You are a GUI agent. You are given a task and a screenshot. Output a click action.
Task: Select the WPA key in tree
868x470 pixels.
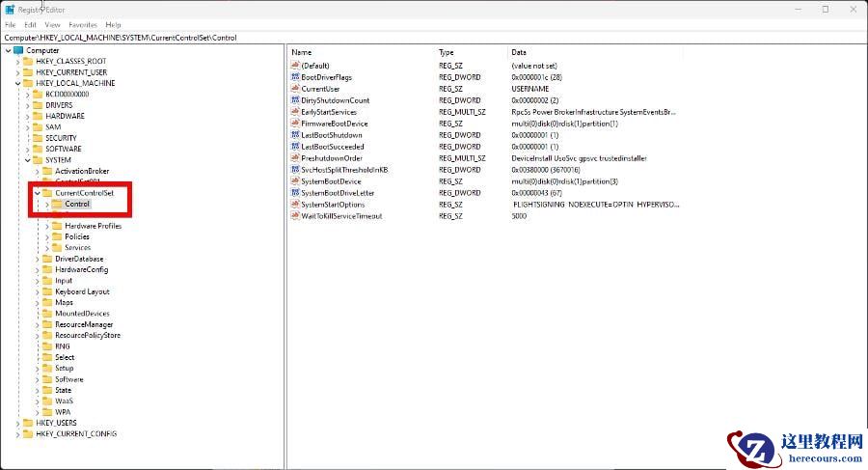(x=63, y=412)
